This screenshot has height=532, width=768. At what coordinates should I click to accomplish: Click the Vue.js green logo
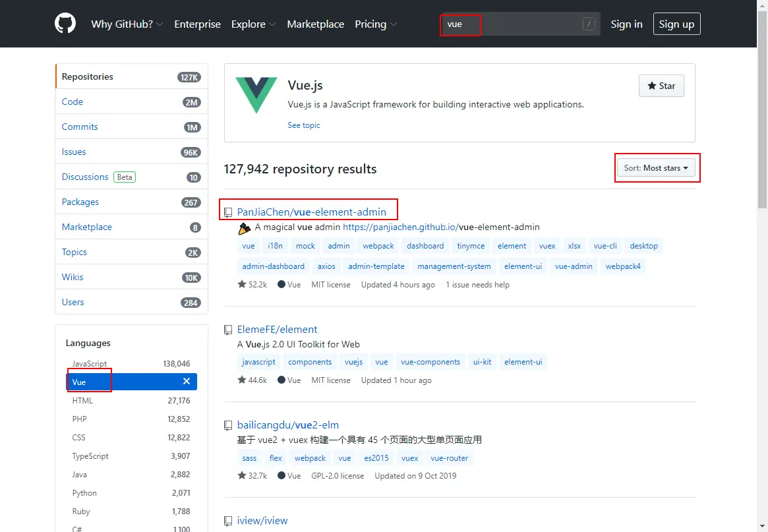256,94
